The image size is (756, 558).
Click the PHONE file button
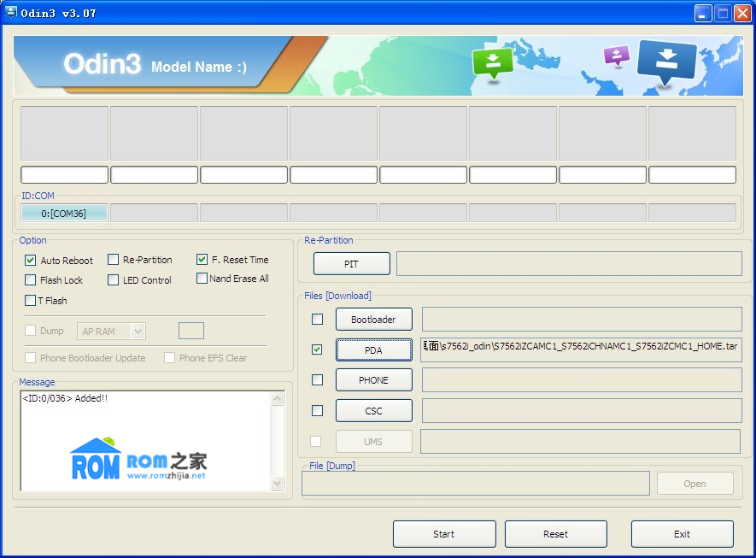click(373, 380)
